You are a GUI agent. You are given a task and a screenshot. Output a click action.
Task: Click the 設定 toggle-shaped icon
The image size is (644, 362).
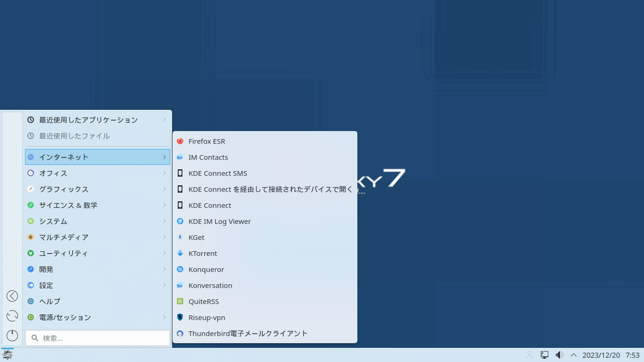coord(31,285)
